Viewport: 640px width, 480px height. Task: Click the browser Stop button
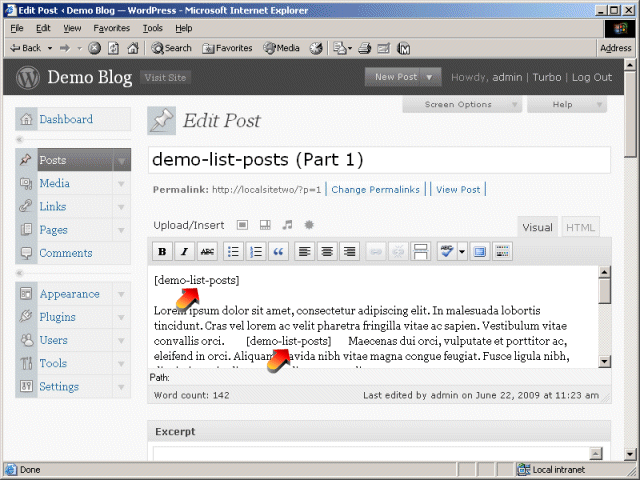(x=95, y=48)
